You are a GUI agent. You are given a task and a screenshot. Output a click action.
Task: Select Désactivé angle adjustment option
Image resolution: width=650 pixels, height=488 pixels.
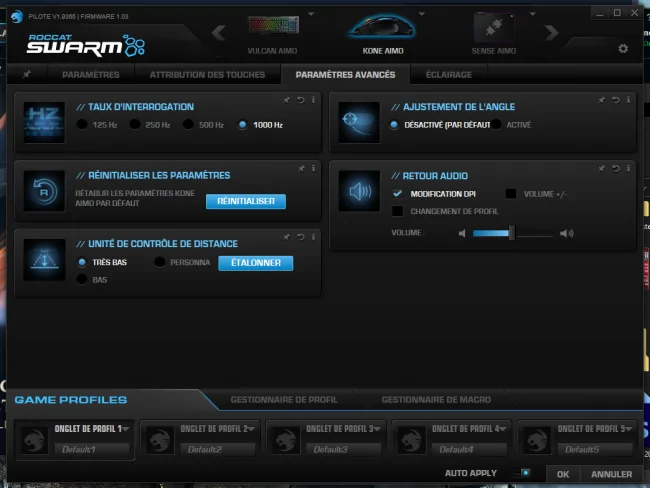pyautogui.click(x=394, y=124)
